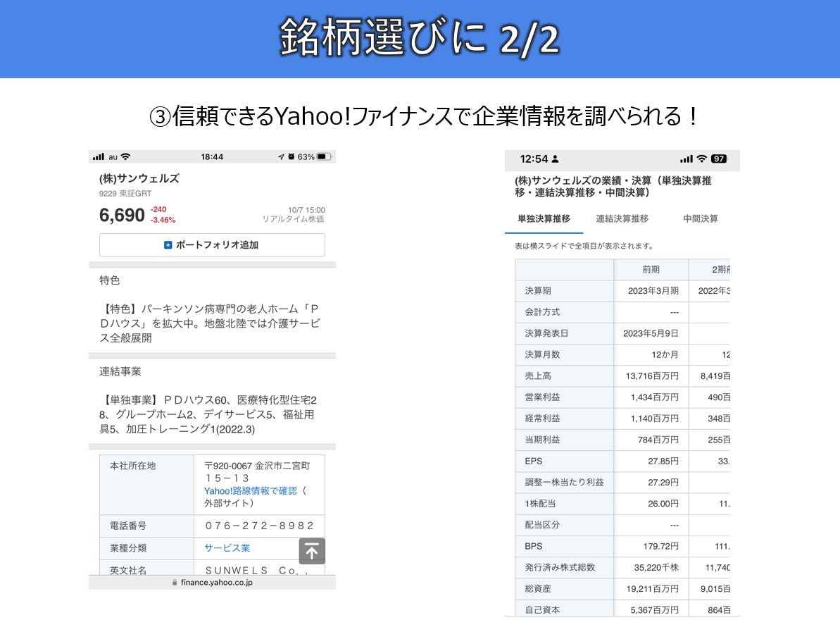This screenshot has height=632, width=840.
Task: Click the 調整一株当たり利益 value 27.29円
Action: 663,483
